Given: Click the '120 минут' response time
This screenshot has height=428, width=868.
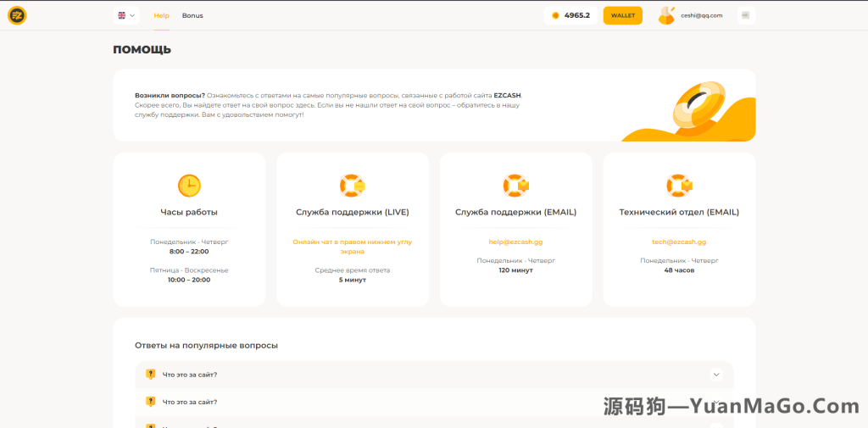Looking at the screenshot, I should pos(516,270).
